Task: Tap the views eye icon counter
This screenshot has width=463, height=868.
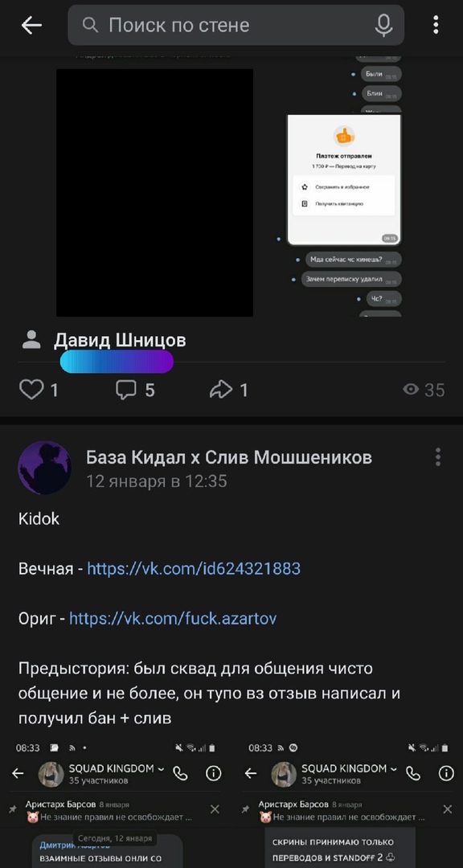Action: pyautogui.click(x=424, y=391)
